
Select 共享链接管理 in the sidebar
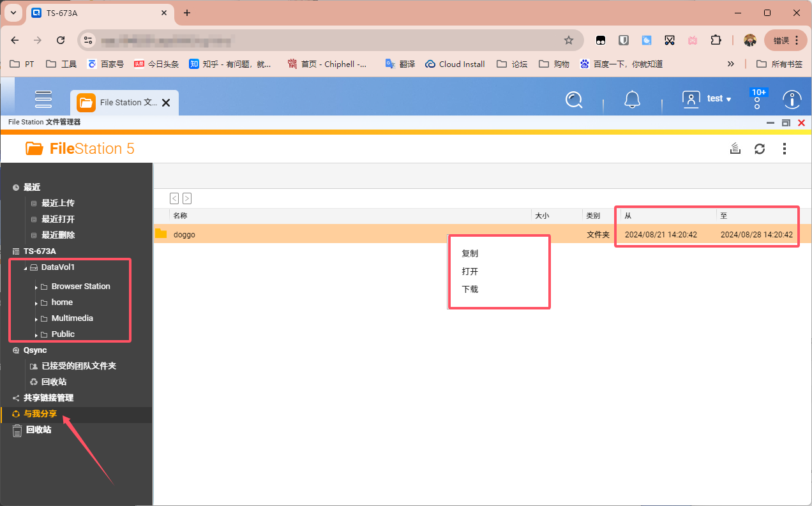pos(49,398)
